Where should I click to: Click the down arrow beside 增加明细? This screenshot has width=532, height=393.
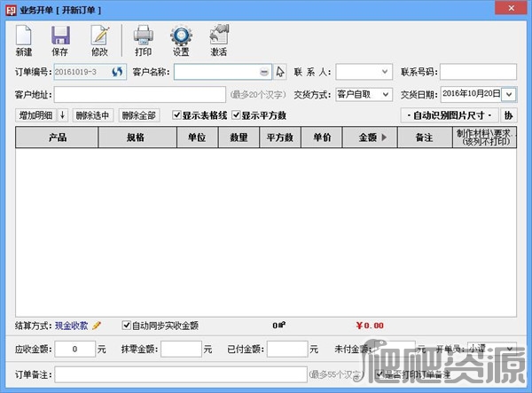pos(62,115)
